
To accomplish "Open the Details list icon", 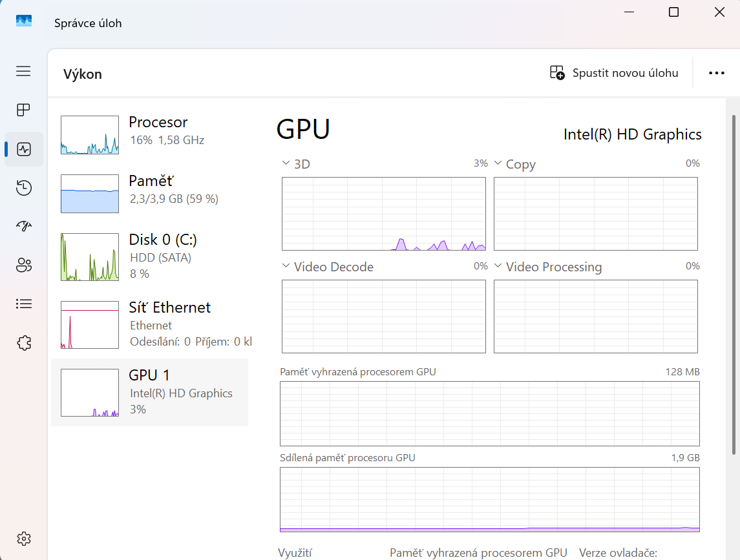I will click(23, 304).
